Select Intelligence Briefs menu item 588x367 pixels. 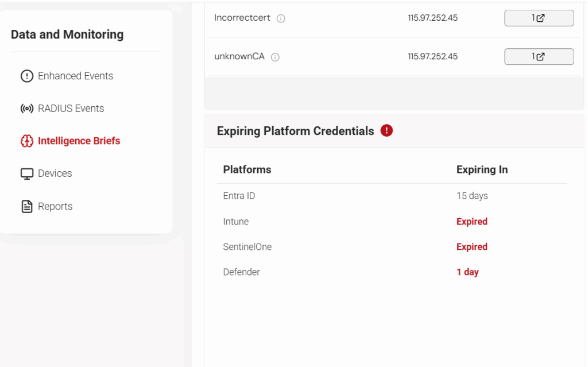pos(79,141)
